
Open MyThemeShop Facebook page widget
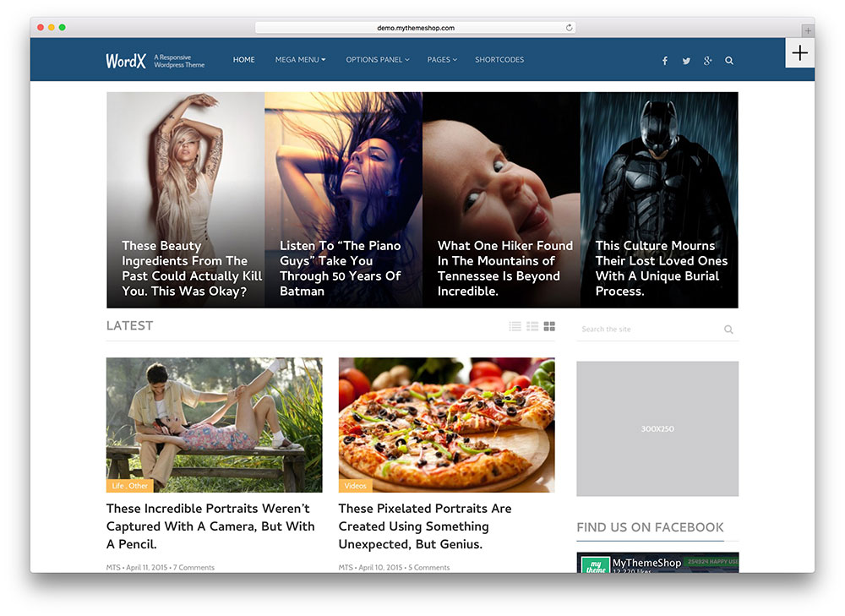pyautogui.click(x=657, y=563)
